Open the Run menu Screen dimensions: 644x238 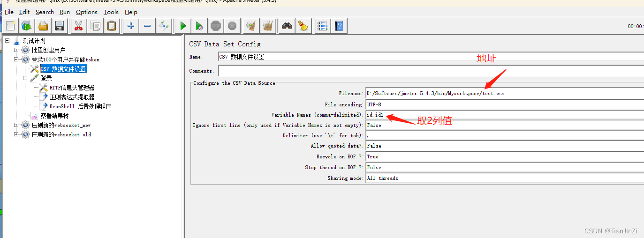coord(65,12)
